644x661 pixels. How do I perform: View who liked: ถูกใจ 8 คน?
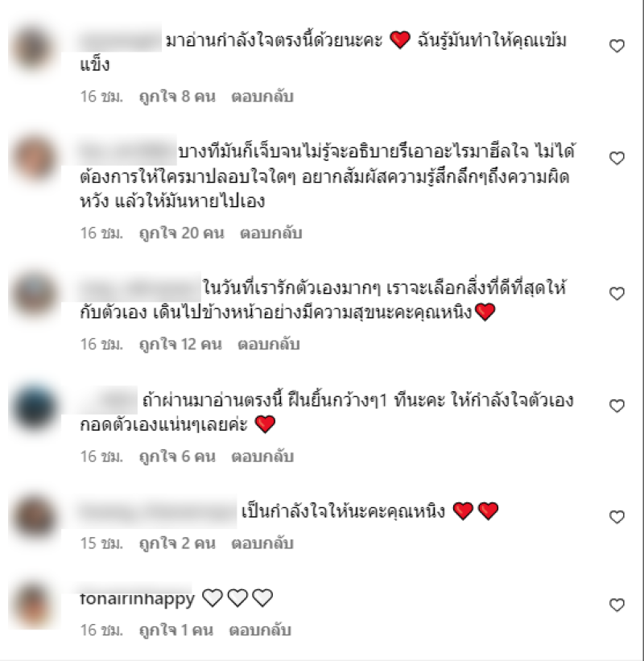pos(177,97)
